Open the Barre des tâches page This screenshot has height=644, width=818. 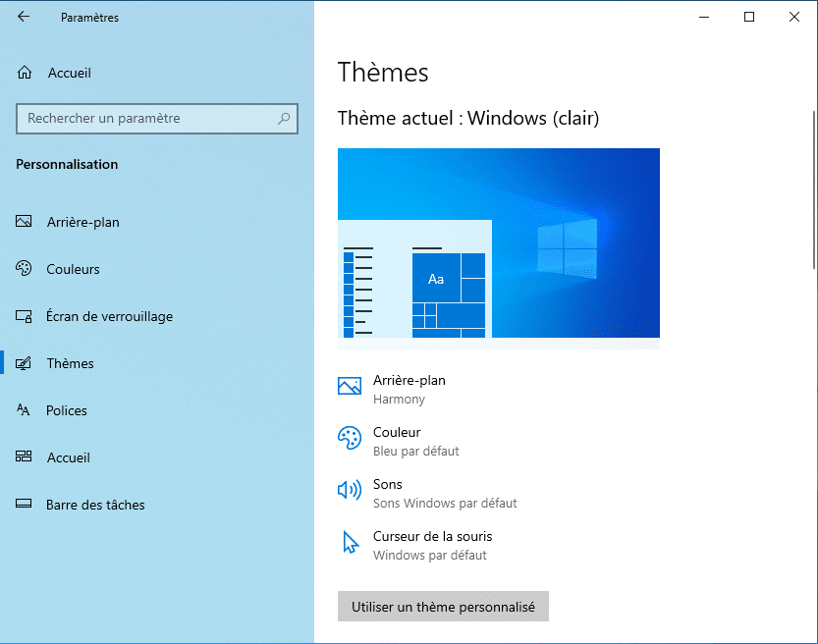coord(95,505)
